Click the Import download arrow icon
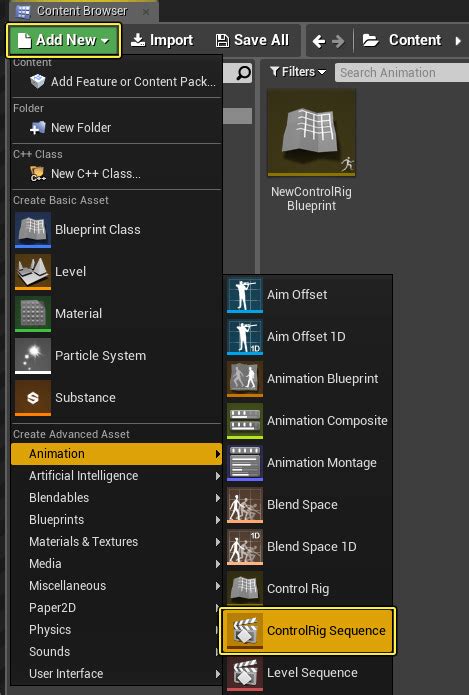This screenshot has height=695, width=469. coord(138,40)
